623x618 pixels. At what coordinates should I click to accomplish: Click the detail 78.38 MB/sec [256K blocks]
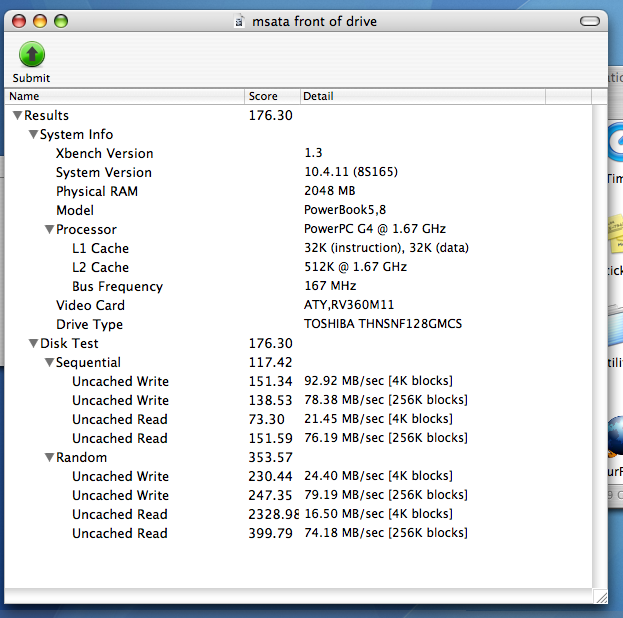386,400
